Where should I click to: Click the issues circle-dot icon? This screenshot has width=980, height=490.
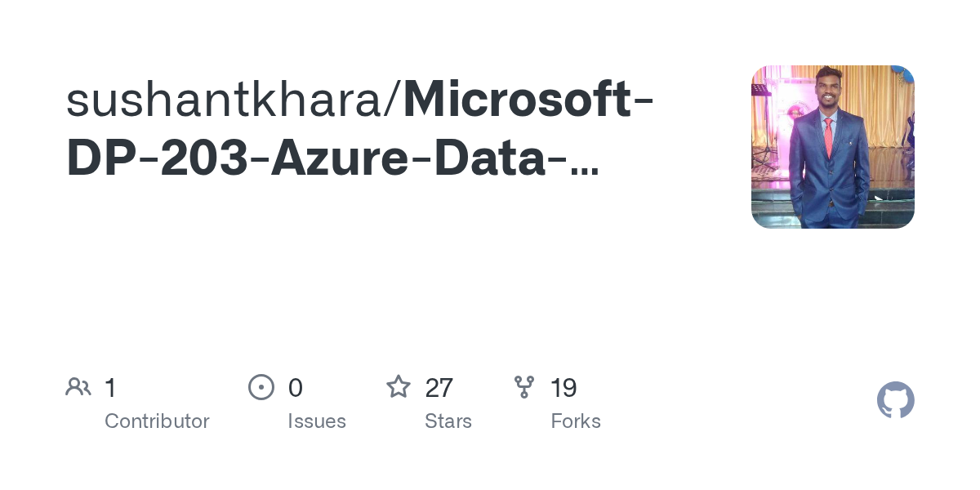[x=261, y=387]
